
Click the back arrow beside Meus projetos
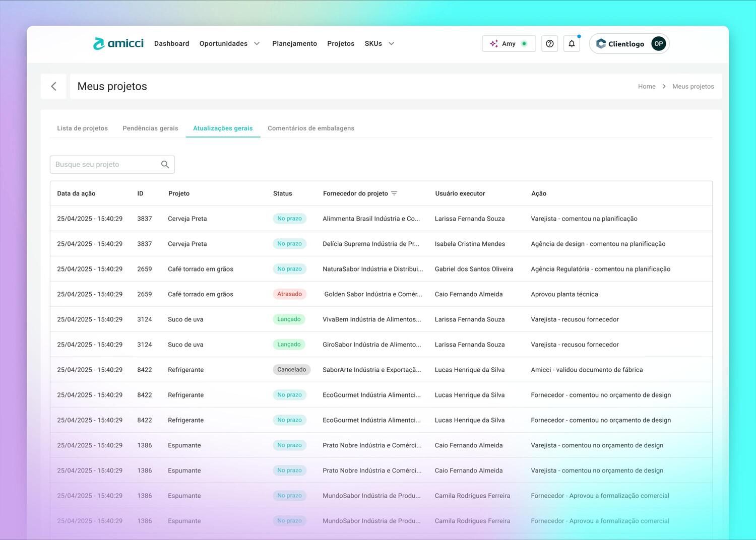pos(53,86)
